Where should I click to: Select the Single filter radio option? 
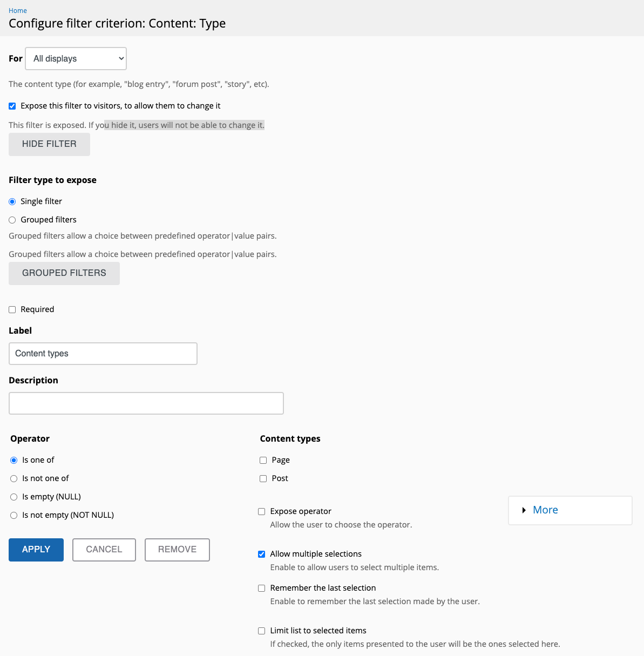pyautogui.click(x=12, y=201)
